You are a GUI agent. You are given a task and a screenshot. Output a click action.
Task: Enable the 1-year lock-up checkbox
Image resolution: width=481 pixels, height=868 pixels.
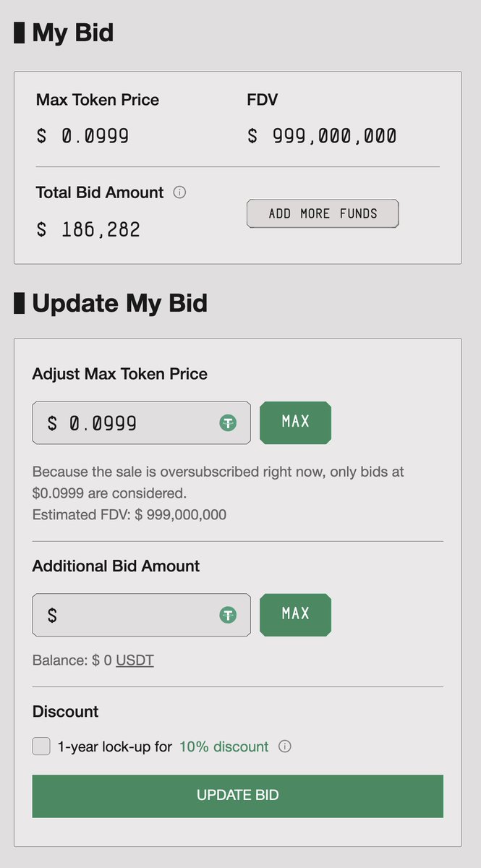click(41, 746)
